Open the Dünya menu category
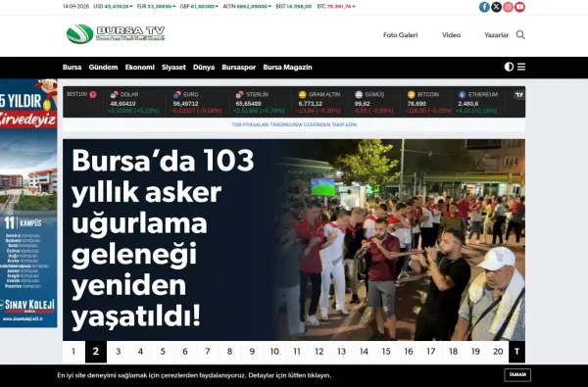 click(204, 68)
